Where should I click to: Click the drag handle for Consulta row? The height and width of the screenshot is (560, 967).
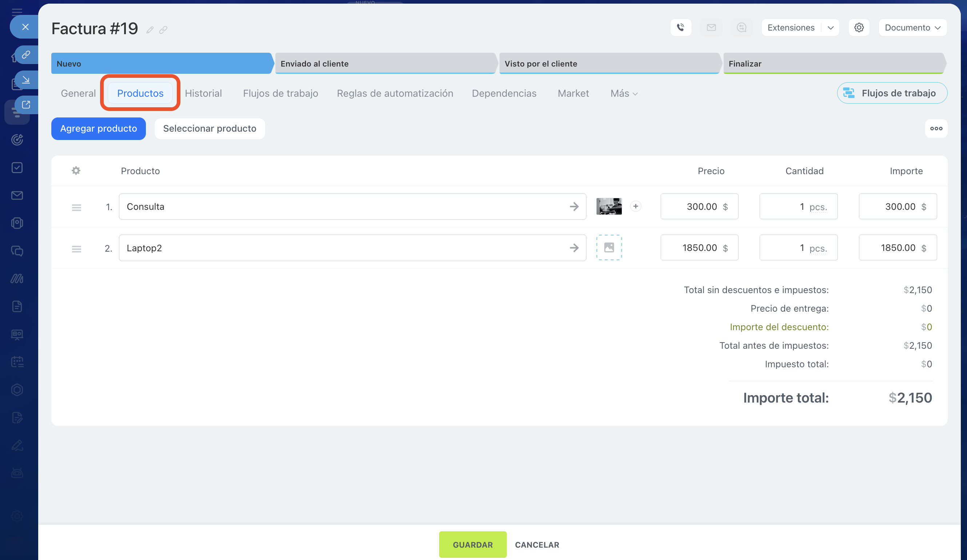point(76,208)
